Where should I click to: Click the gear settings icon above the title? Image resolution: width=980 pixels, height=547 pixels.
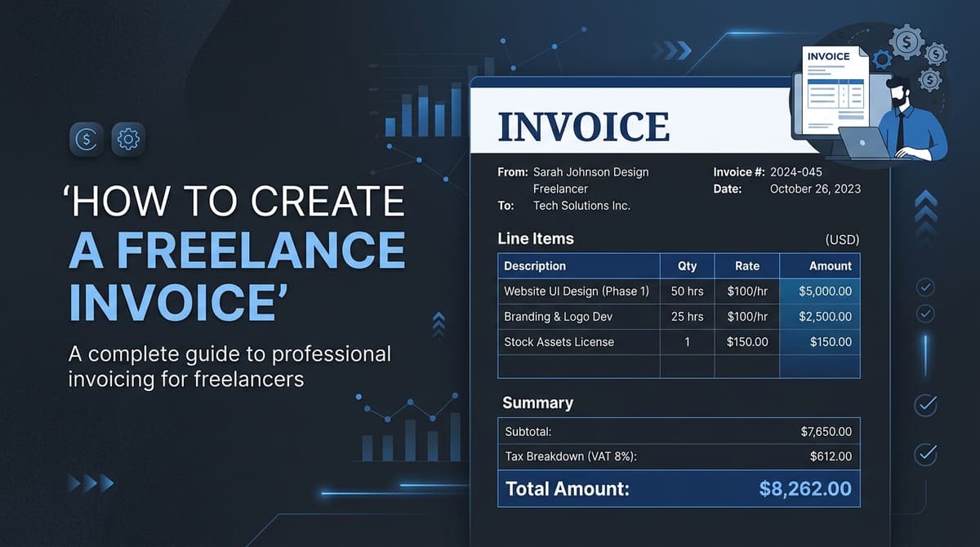(x=128, y=140)
